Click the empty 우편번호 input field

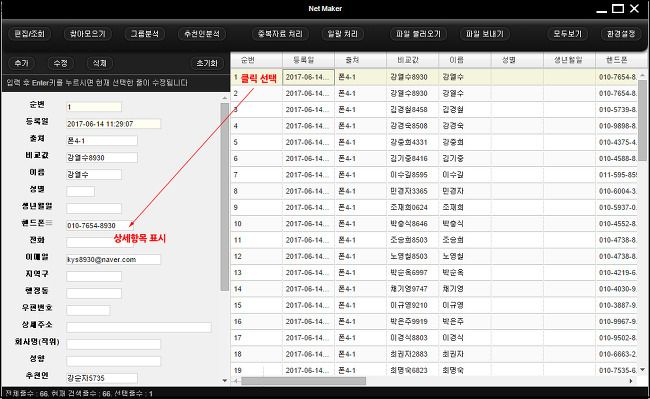88,310
